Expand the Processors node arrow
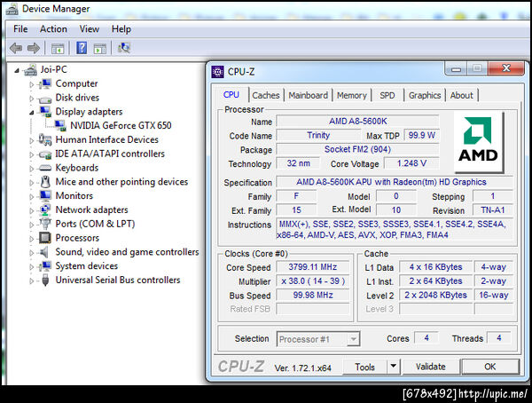Screen dimensions: 532x403 tap(32, 239)
